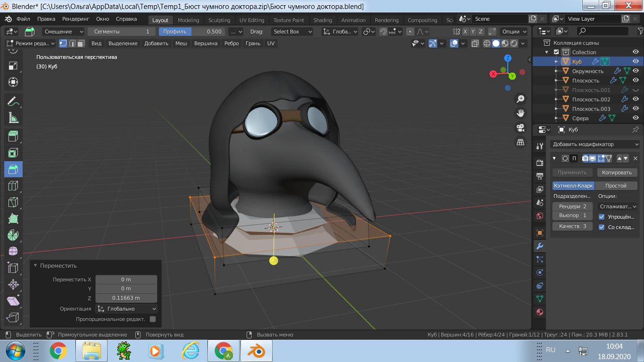Open the Рендеринг menu
Viewport: 644px width, 362px height.
(75, 19)
